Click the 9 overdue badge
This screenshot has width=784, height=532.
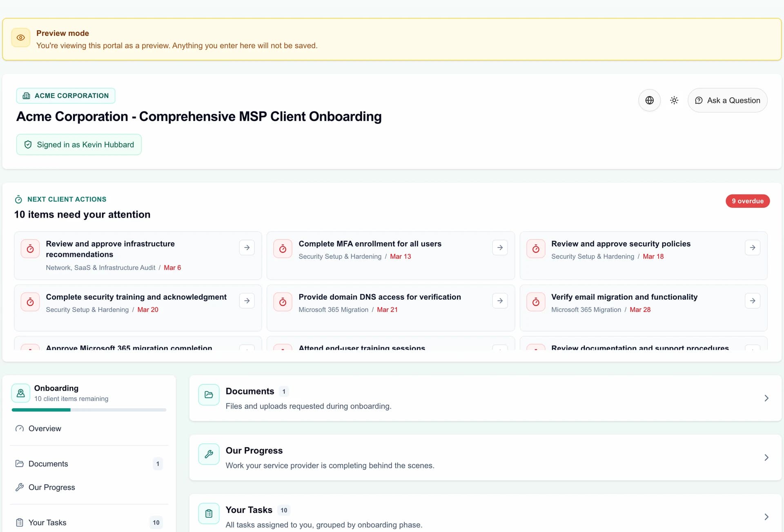click(747, 201)
